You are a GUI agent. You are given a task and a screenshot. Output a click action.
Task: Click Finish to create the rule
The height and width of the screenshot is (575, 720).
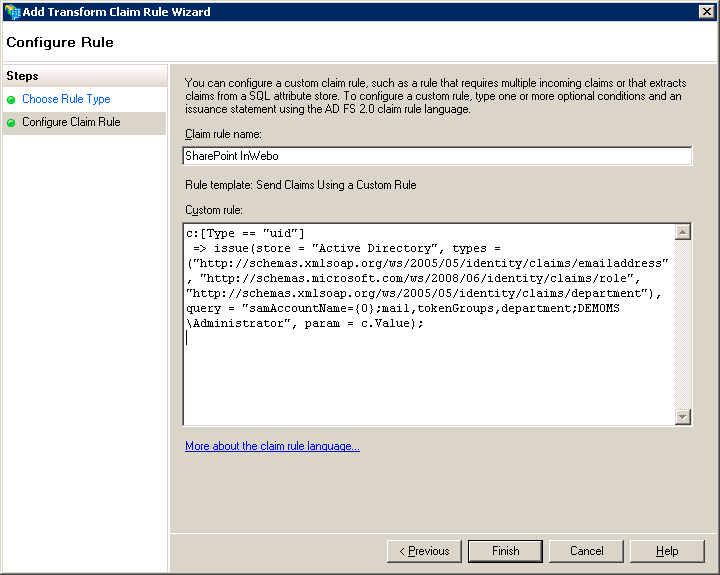coord(505,551)
